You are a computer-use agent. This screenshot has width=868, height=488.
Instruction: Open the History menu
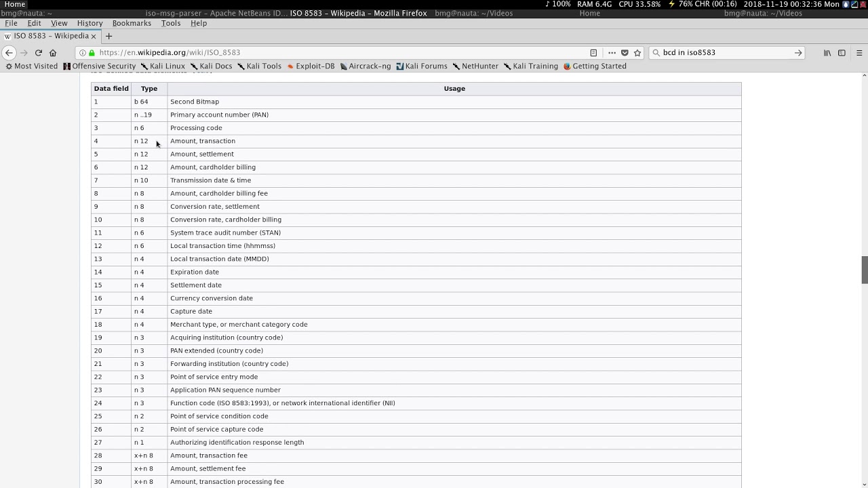point(90,23)
